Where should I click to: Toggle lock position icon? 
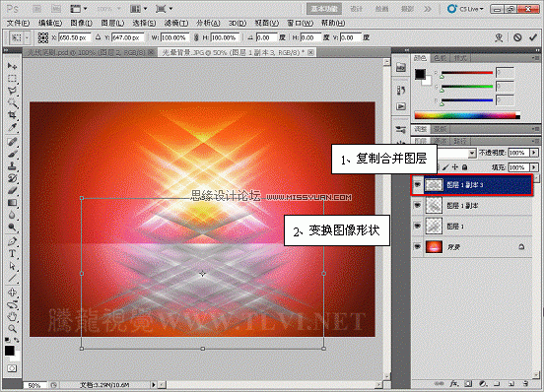[455, 167]
